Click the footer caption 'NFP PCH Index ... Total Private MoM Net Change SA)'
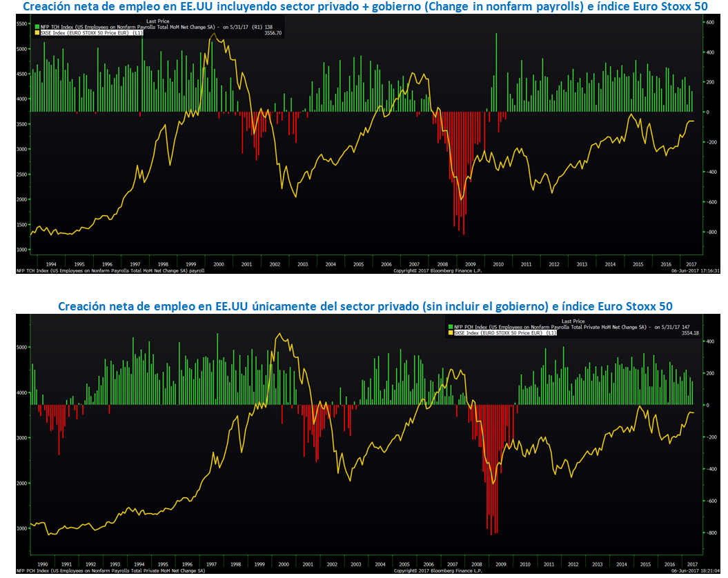The width and height of the screenshot is (728, 578). [x=110, y=570]
